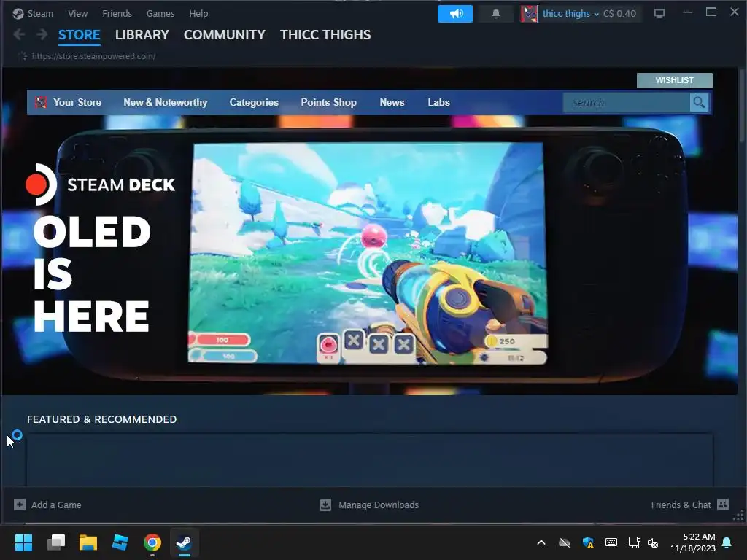Go forward with the right arrow
This screenshot has height=560, width=747.
click(x=42, y=34)
